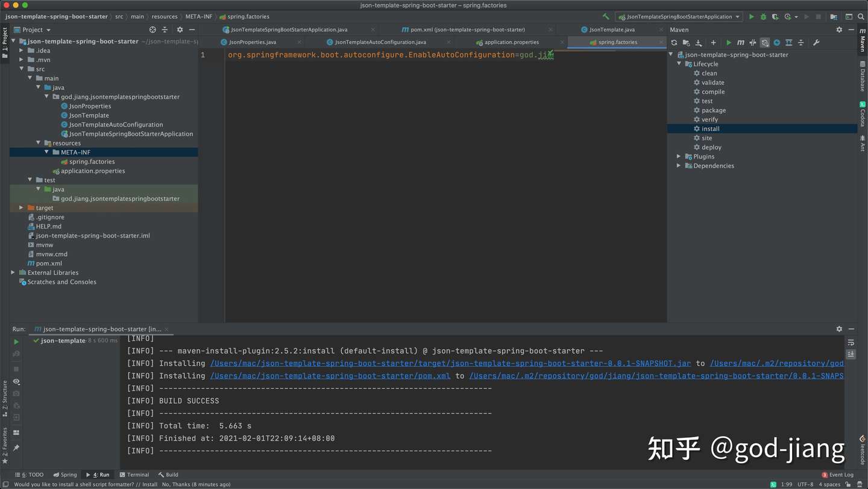Run Maven build green play icon
868x489 pixels.
pos(729,42)
